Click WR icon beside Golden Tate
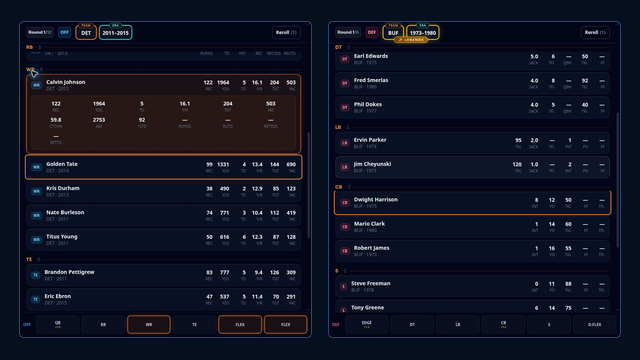 pos(36,167)
